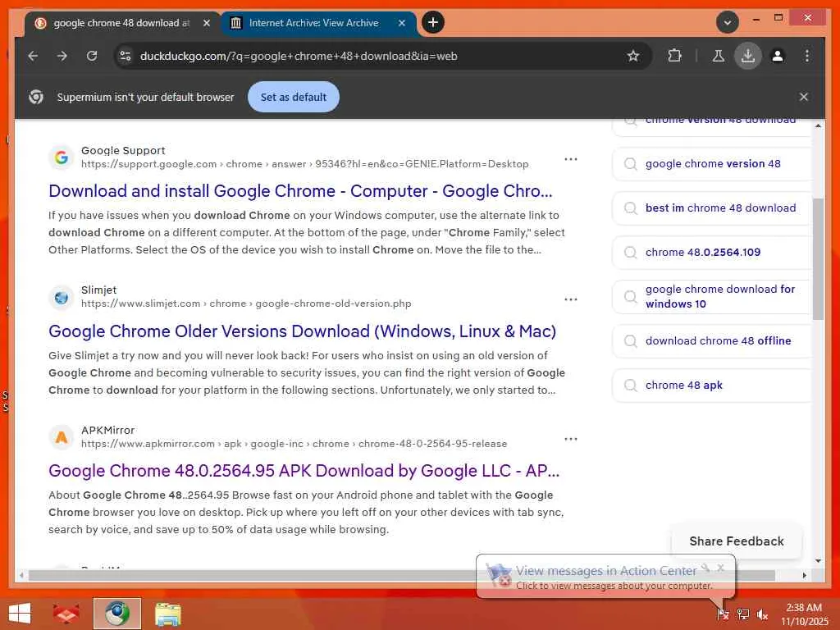The height and width of the screenshot is (630, 840).
Task: Click the Set as default button
Action: [x=293, y=97]
